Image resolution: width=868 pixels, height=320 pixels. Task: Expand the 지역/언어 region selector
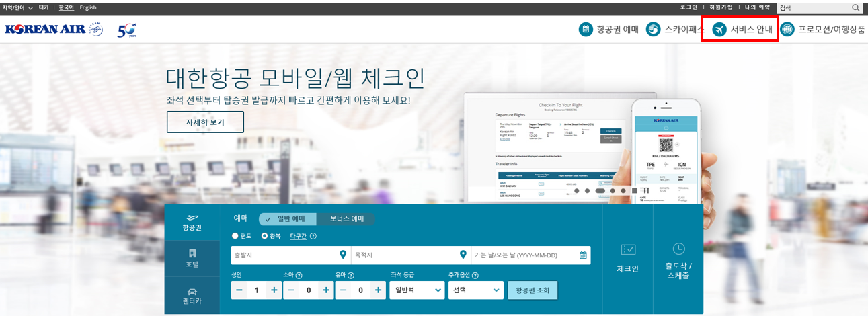pos(17,7)
